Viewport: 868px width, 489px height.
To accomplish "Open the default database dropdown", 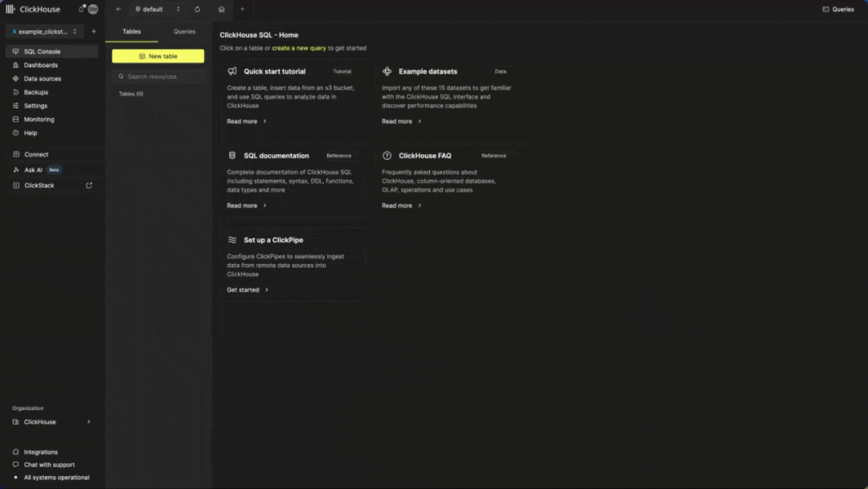I will click(158, 9).
